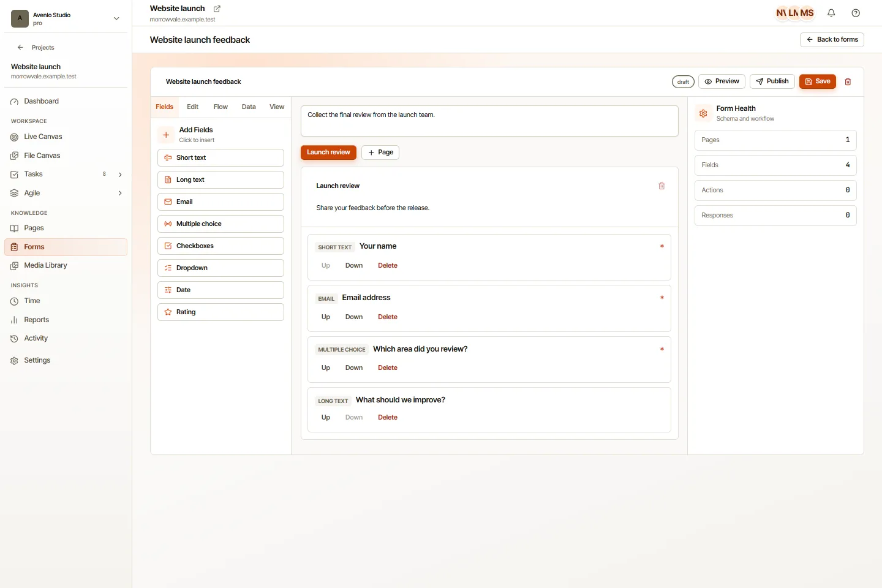Edit the form description text box

[x=489, y=121]
